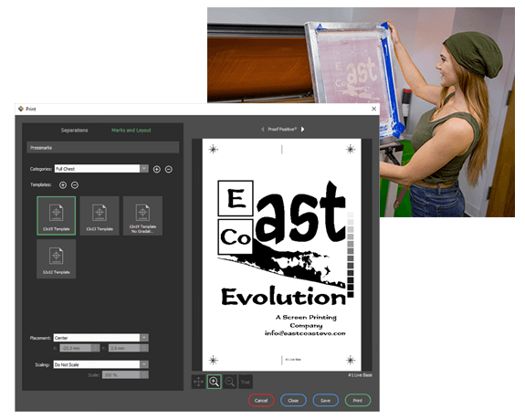525x420 pixels.
Task: Adjust the Scale percent stepper
Action: tap(144, 374)
